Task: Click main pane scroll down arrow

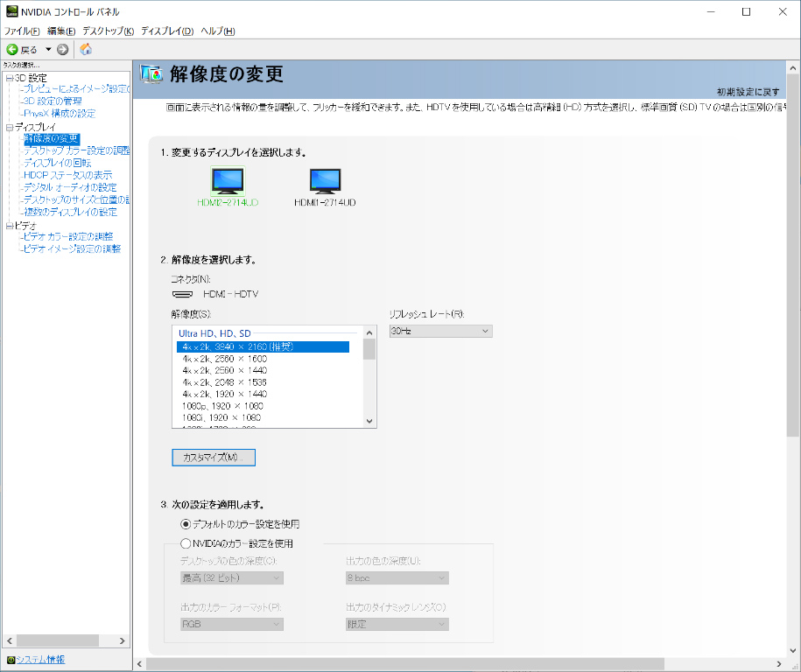Action: click(x=793, y=651)
